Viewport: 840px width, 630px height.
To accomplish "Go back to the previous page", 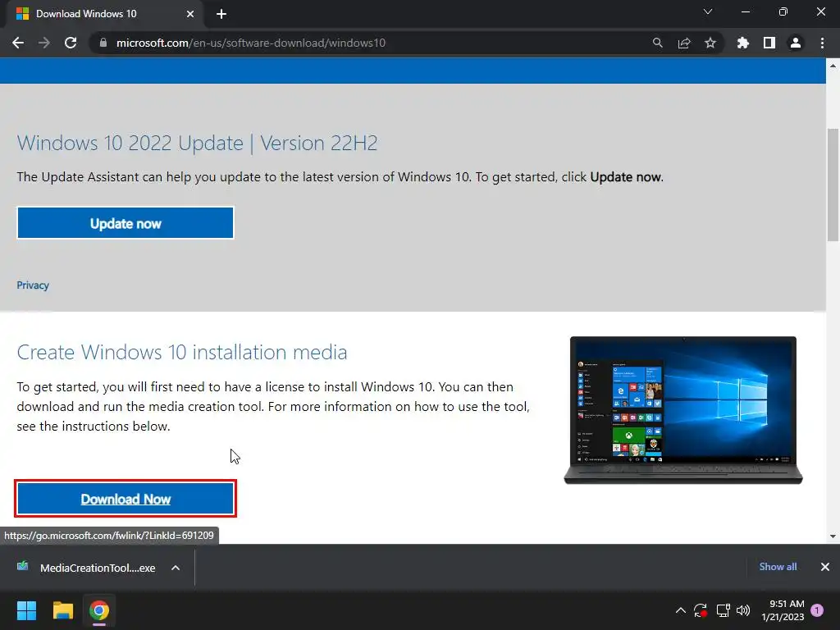I will click(18, 43).
